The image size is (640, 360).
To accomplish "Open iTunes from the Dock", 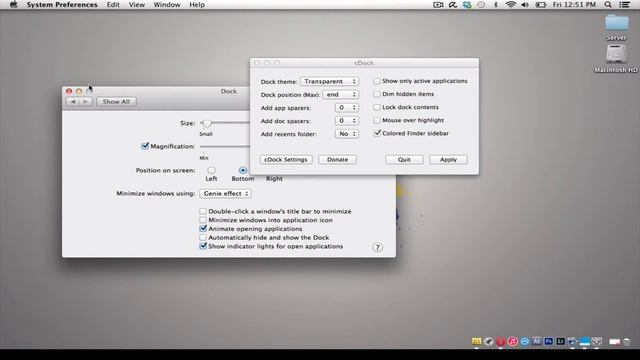I will [x=513, y=341].
